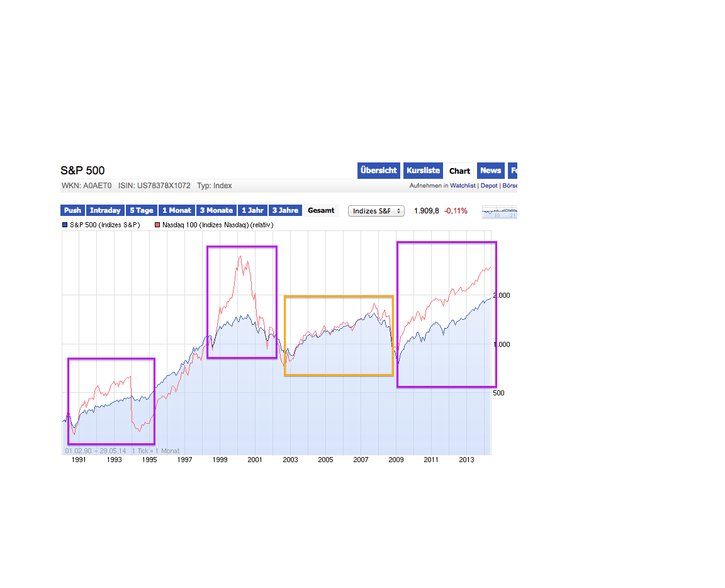Click the red Nasdaq 100 legend swatch
The width and height of the screenshot is (725, 588).
pos(157,225)
